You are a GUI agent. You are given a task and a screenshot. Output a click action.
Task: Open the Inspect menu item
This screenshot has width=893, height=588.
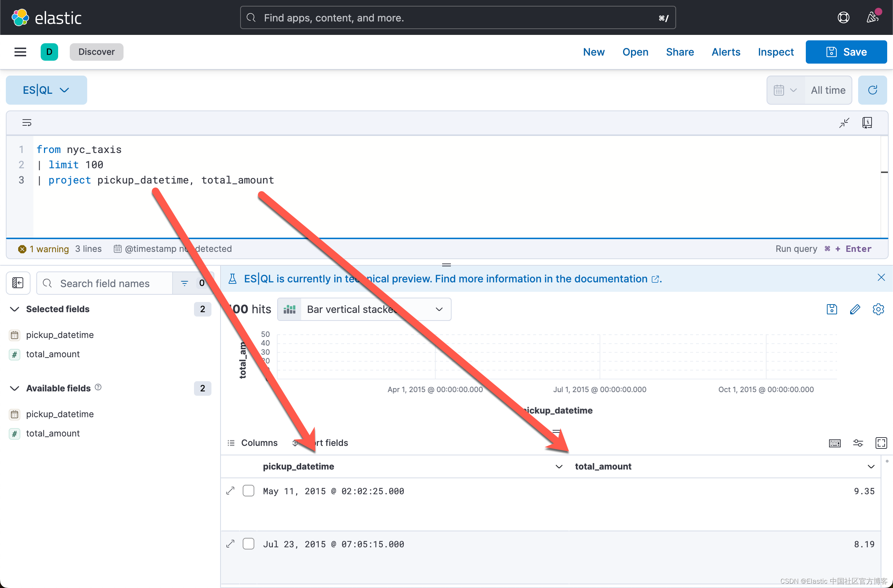[776, 52]
